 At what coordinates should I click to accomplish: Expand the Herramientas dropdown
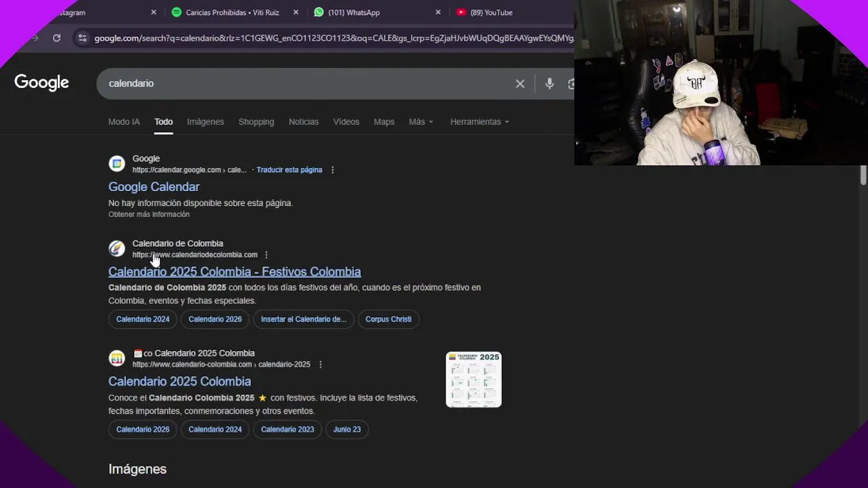click(479, 122)
